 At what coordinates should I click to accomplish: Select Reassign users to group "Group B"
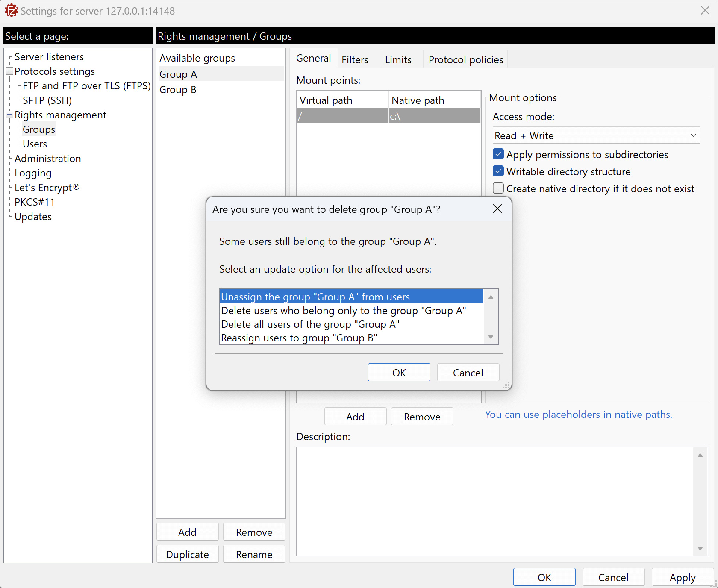point(299,338)
